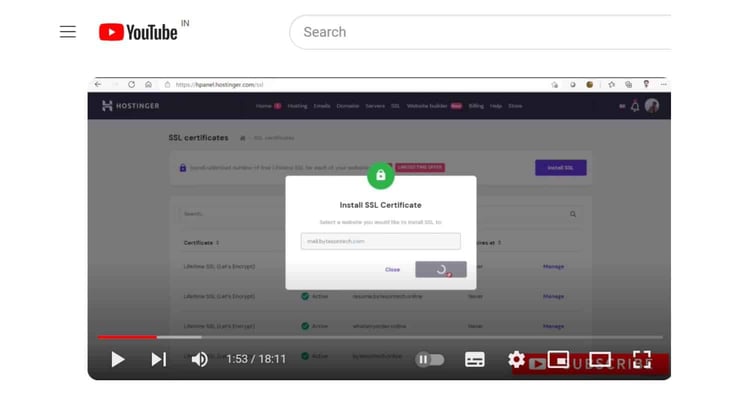Turn on subtitles/closed captions
This screenshot has height=400, width=736.
(475, 360)
